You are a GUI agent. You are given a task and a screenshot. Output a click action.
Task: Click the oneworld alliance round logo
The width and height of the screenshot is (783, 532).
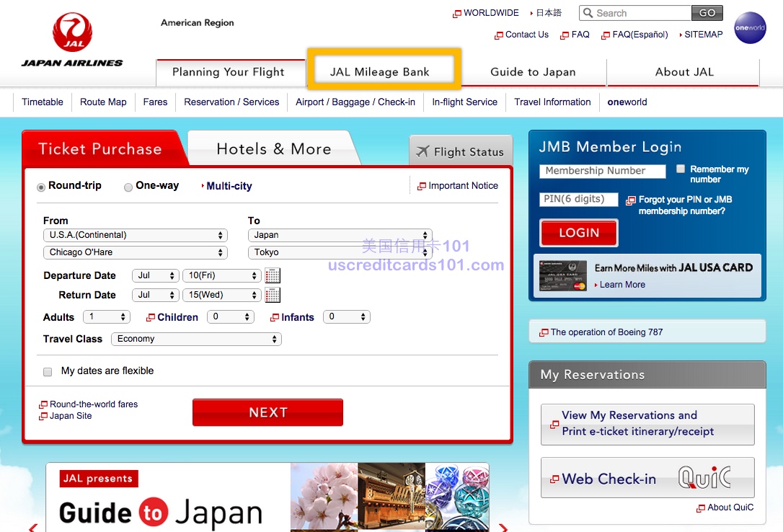point(750,28)
